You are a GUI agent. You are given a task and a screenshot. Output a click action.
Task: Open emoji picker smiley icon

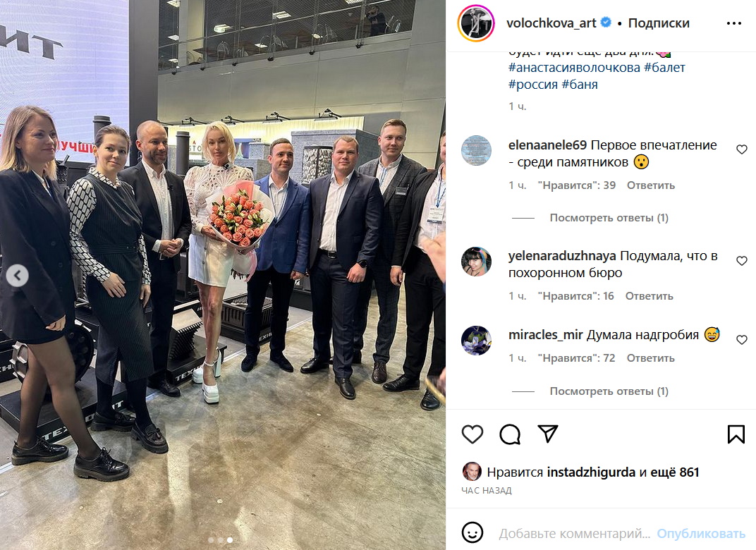472,532
